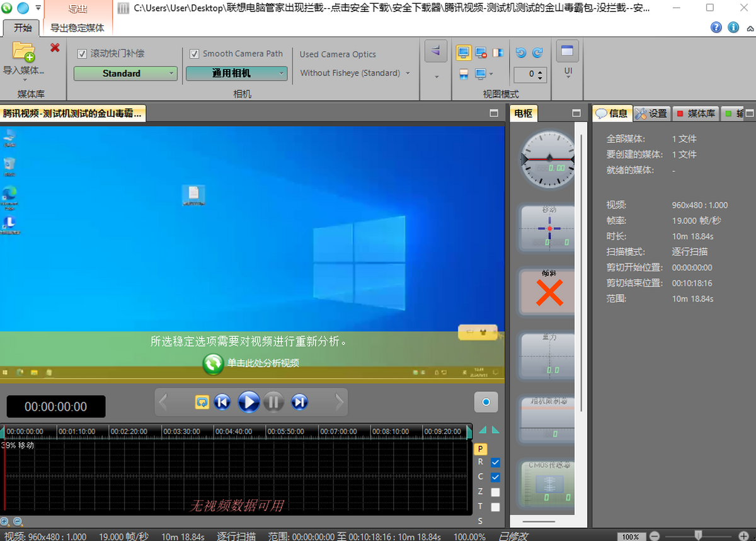Click the move crosshair gauge
Viewport: 756px width, 541px height.
[x=547, y=228]
